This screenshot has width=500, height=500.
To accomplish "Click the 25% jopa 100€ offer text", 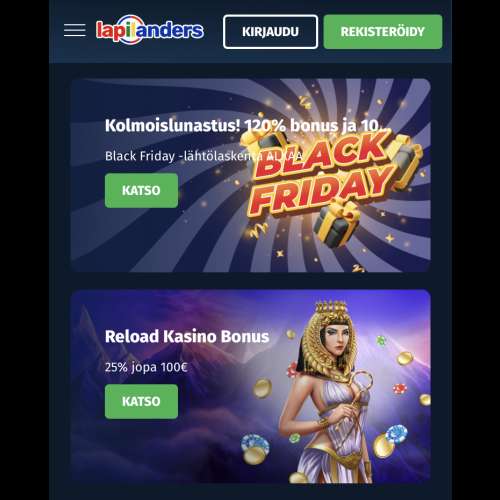I will [x=146, y=367].
